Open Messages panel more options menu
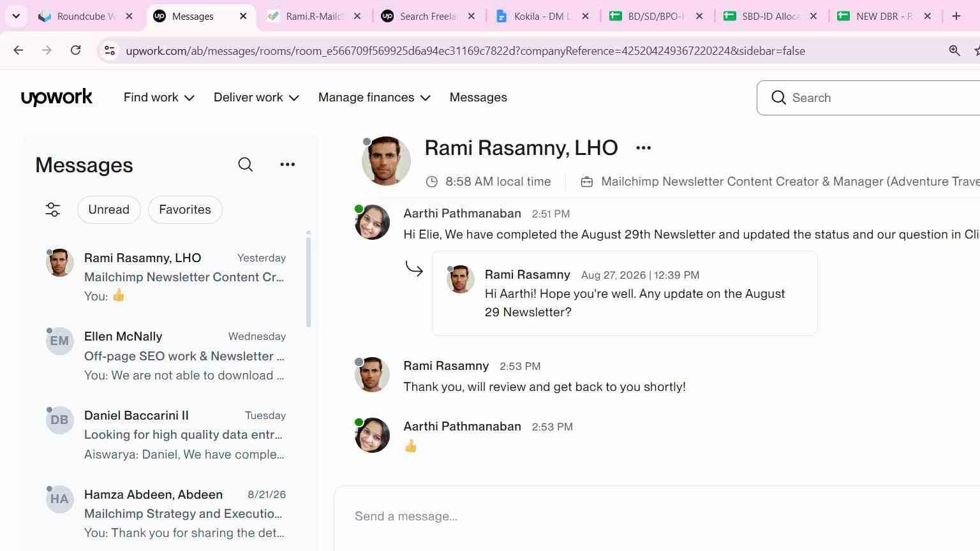980x551 pixels. click(288, 165)
